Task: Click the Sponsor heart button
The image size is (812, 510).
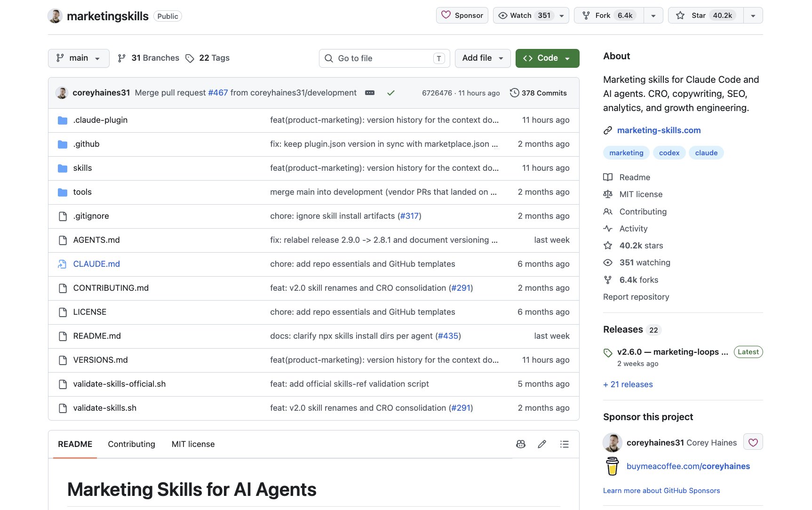Action: tap(462, 16)
